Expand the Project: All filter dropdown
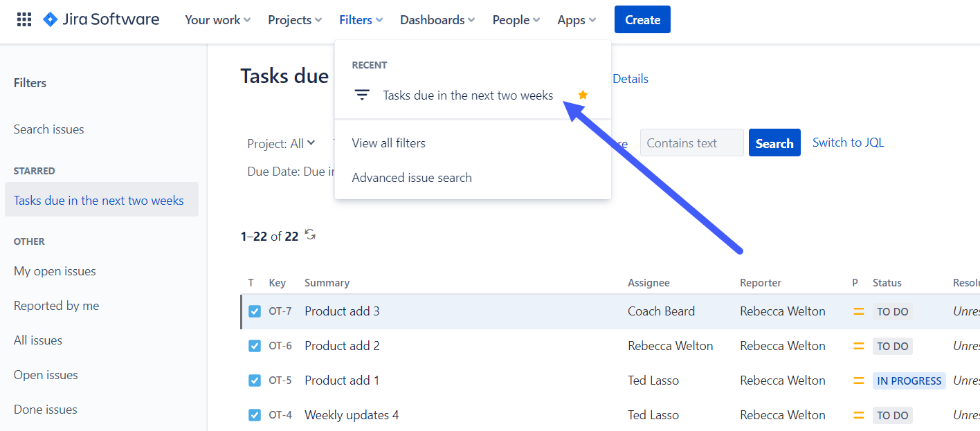The height and width of the screenshot is (431, 980). coord(282,143)
